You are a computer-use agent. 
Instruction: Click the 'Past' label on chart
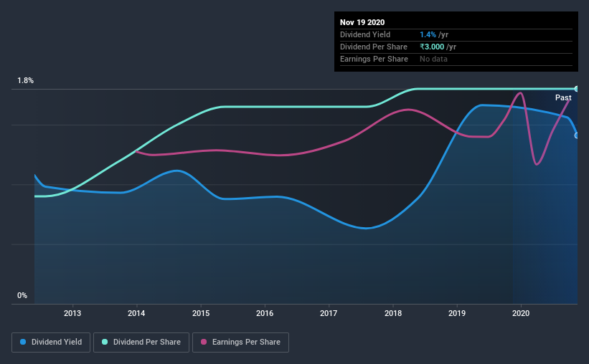[x=563, y=98]
